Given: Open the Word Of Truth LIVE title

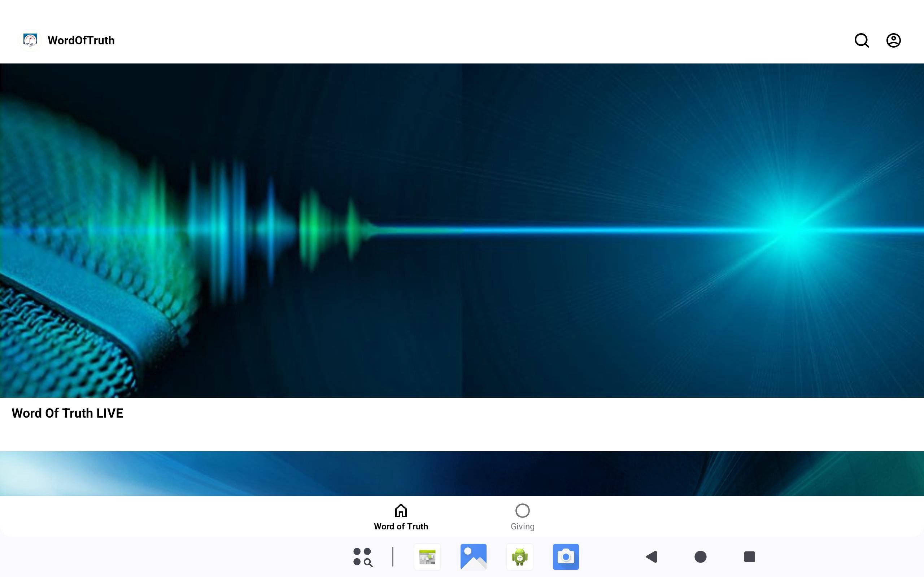Looking at the screenshot, I should click(x=67, y=413).
